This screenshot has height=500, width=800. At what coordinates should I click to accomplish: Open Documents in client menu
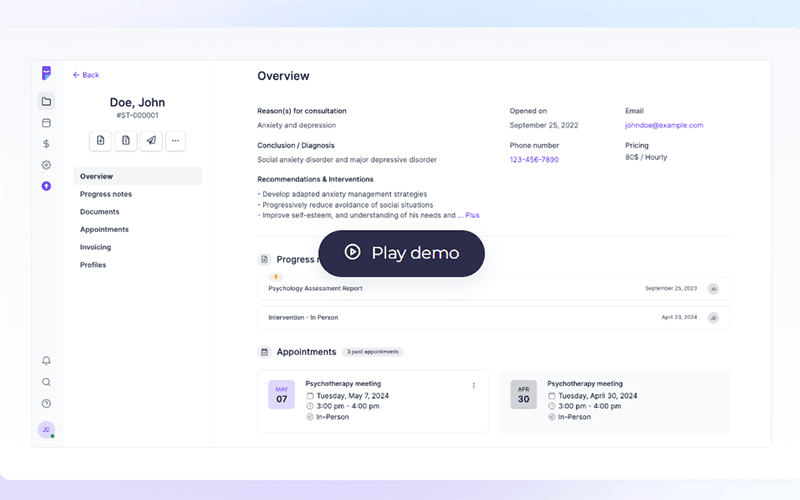tap(99, 212)
